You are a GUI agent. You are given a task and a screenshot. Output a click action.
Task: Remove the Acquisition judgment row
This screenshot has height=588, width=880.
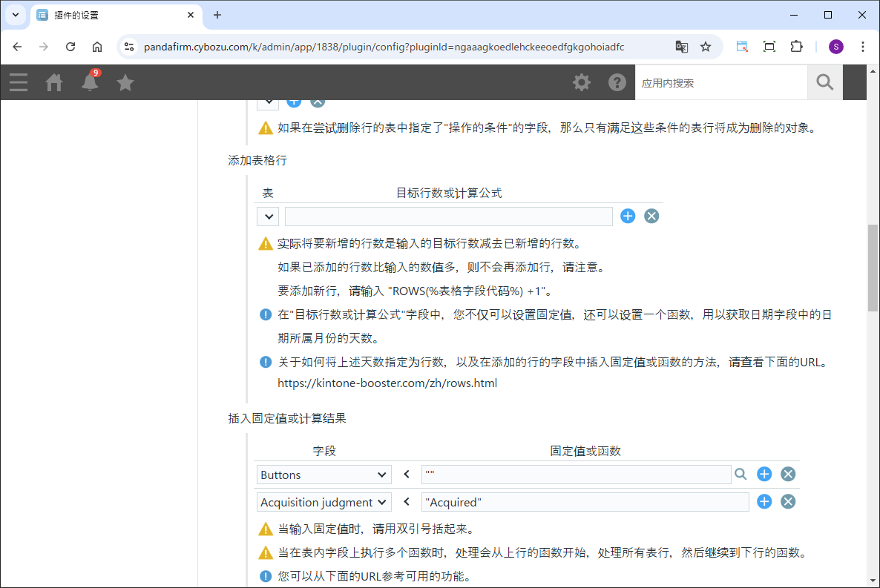(x=788, y=502)
